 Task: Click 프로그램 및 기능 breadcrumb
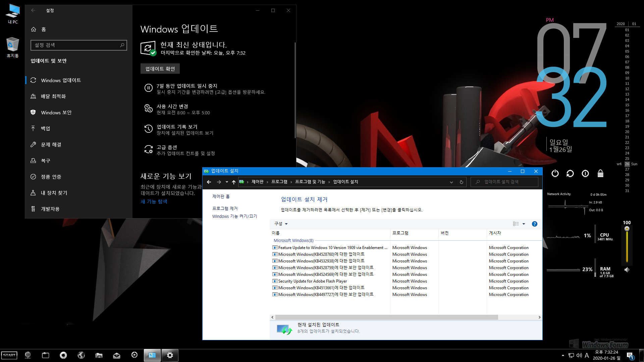pos(310,182)
